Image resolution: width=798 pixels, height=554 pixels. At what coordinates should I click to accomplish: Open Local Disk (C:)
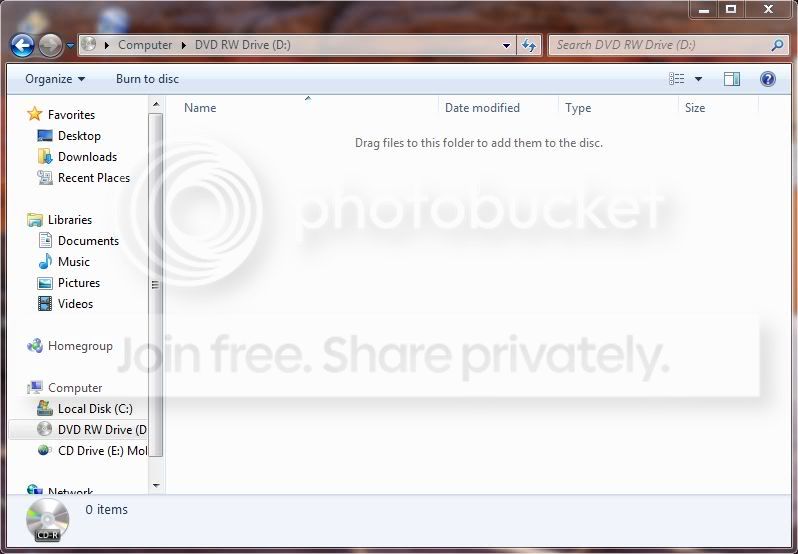(x=95, y=409)
